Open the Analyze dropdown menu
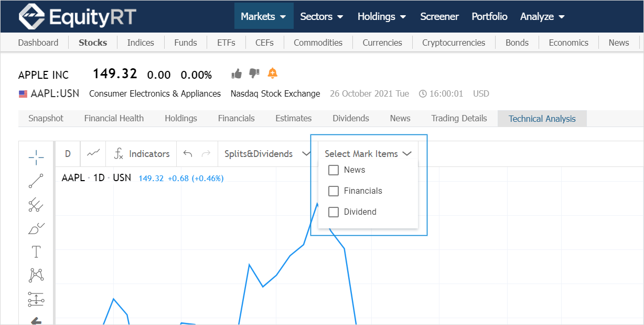Viewport: 644px width, 325px height. pyautogui.click(x=542, y=16)
